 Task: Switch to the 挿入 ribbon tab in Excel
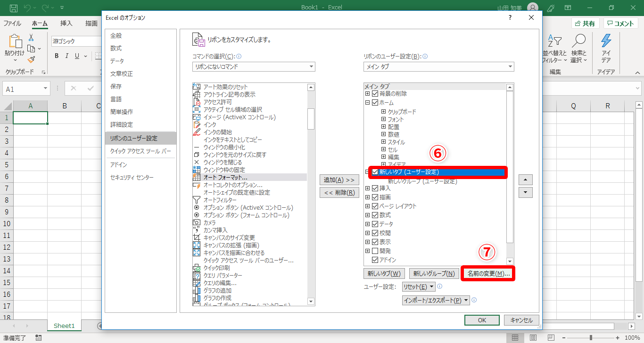coord(66,24)
